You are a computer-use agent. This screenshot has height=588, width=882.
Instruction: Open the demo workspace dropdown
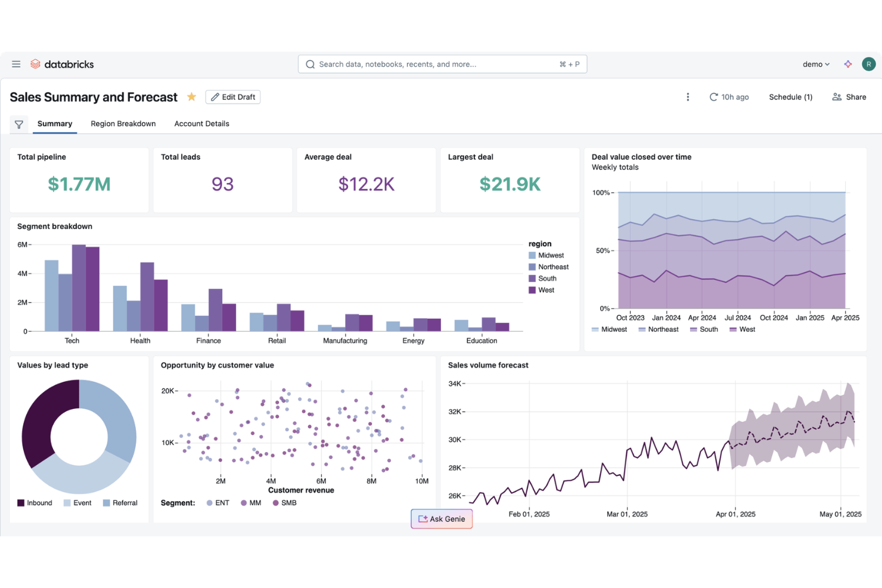(x=815, y=64)
